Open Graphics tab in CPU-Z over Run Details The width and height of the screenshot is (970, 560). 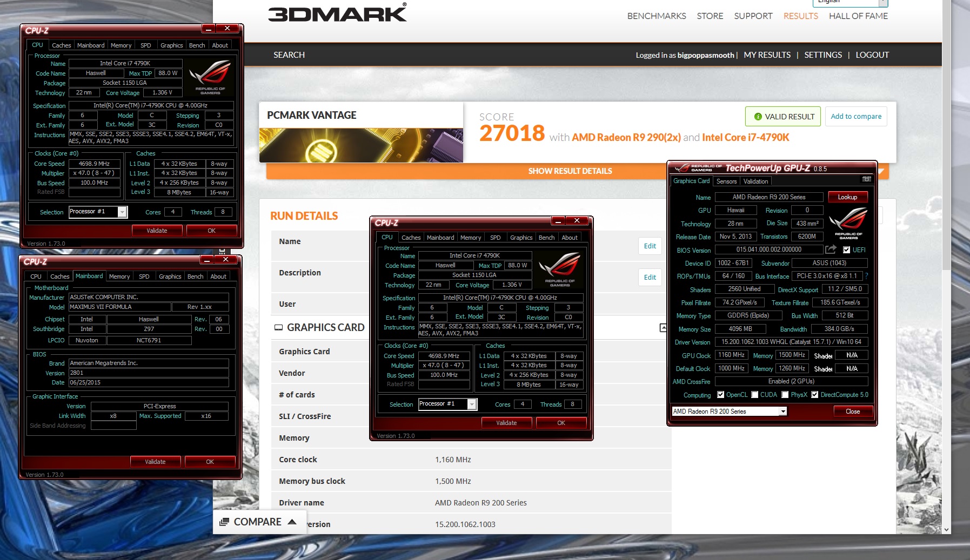(521, 238)
